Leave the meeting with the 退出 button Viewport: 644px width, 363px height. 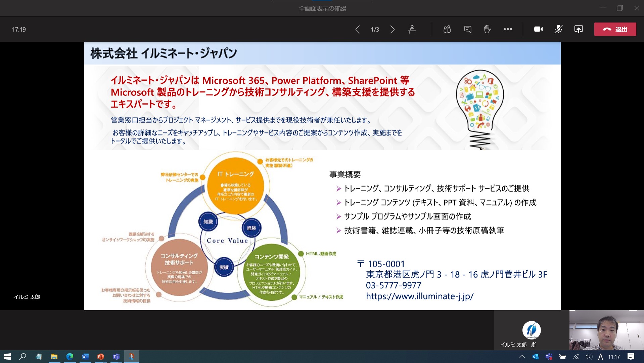coord(615,29)
